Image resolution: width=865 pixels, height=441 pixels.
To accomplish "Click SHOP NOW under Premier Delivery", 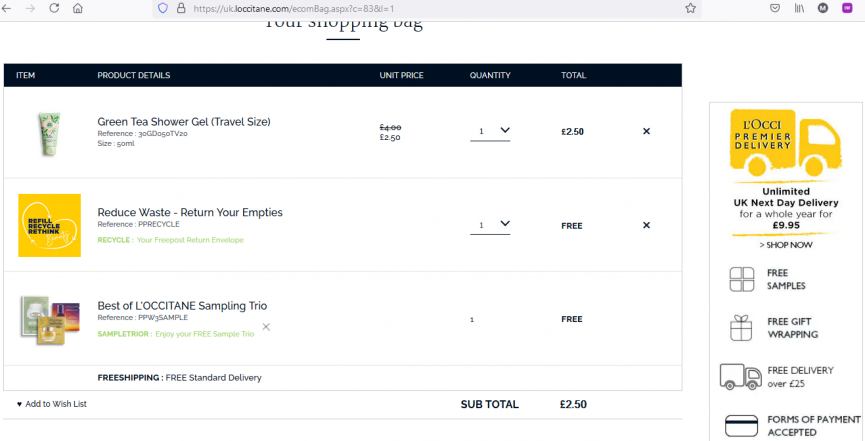I will click(786, 245).
